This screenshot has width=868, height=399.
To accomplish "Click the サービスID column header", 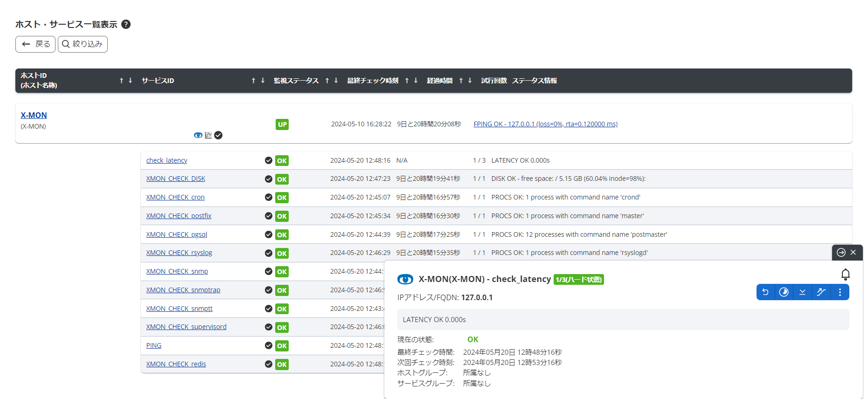I will 158,81.
